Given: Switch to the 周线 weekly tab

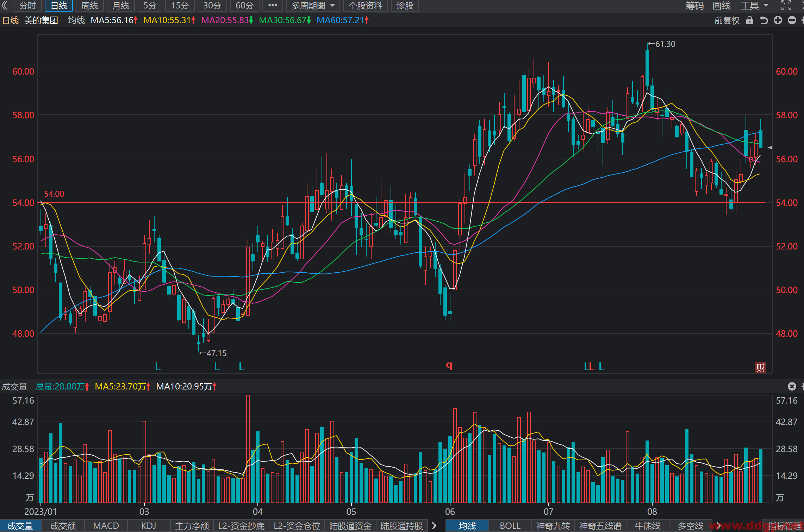Looking at the screenshot, I should pyautogui.click(x=90, y=6).
